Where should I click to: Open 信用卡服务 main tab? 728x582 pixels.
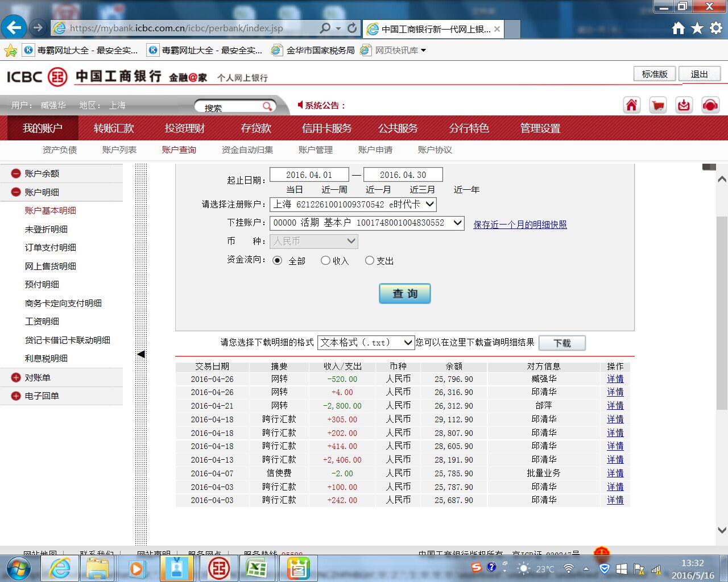pos(327,128)
